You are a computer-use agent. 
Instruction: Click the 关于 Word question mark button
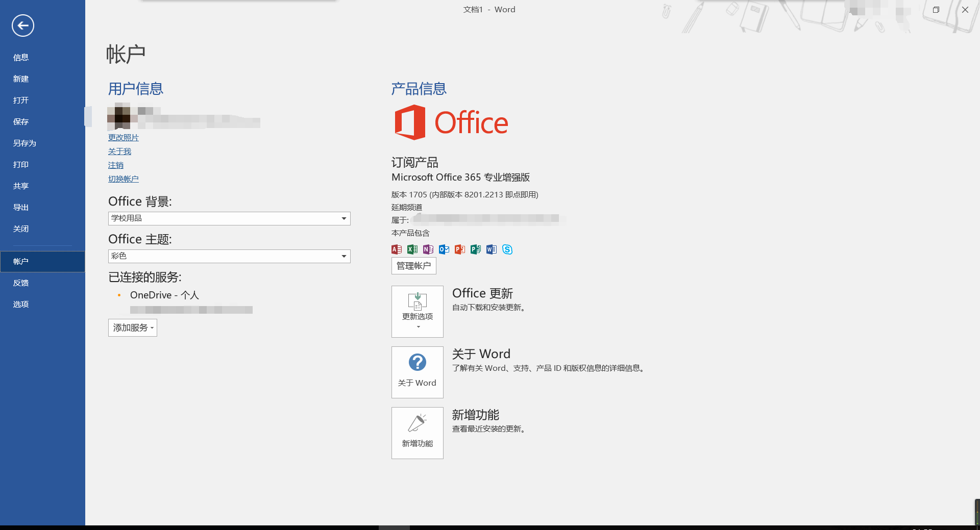click(x=418, y=372)
